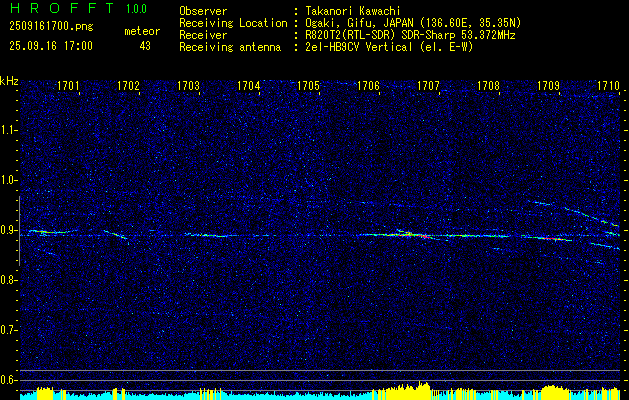Viewport: 629px width, 400px height.
Task: Select the filename 2509161700.png
Action: tap(51, 27)
